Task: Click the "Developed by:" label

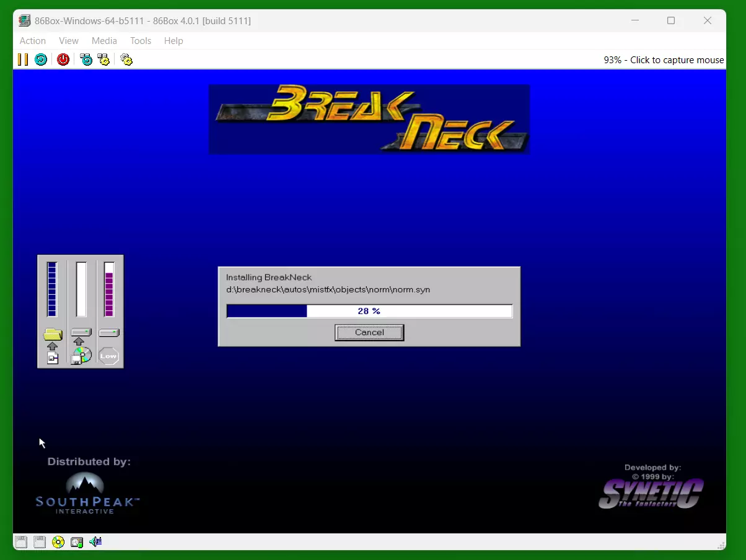Action: coord(652,468)
